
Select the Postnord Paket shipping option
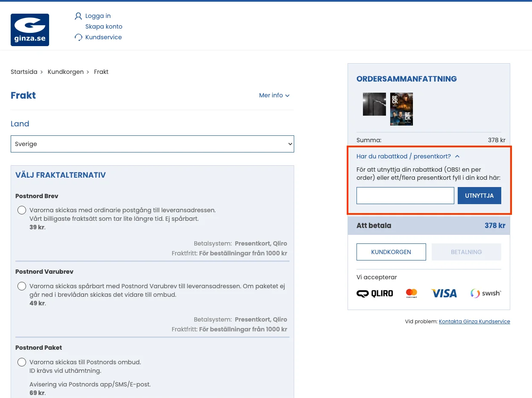22,362
